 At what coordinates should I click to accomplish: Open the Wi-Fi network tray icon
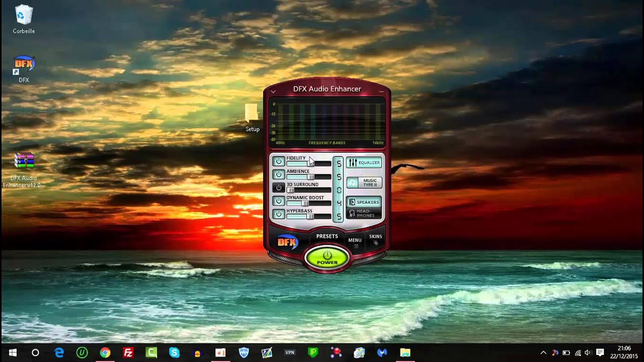pyautogui.click(x=577, y=353)
